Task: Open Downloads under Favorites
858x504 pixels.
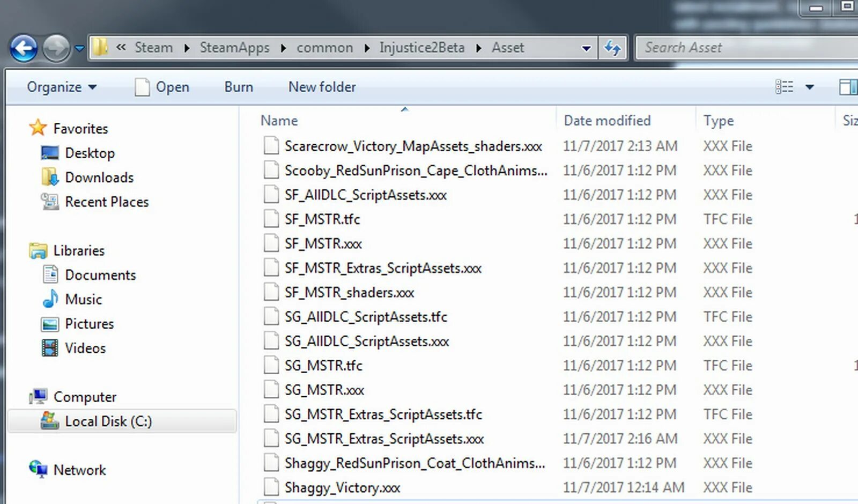Action: pos(99,177)
